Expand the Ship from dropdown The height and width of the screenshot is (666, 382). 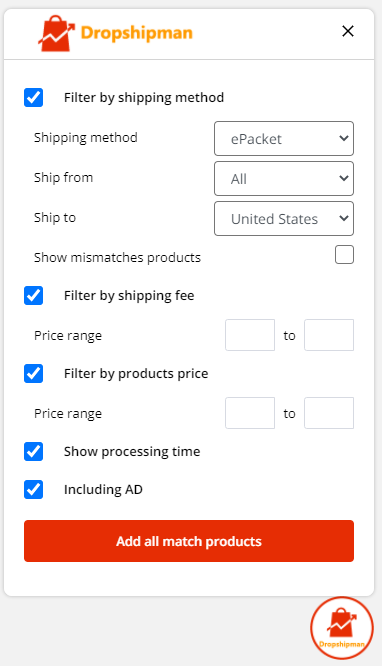click(x=284, y=178)
